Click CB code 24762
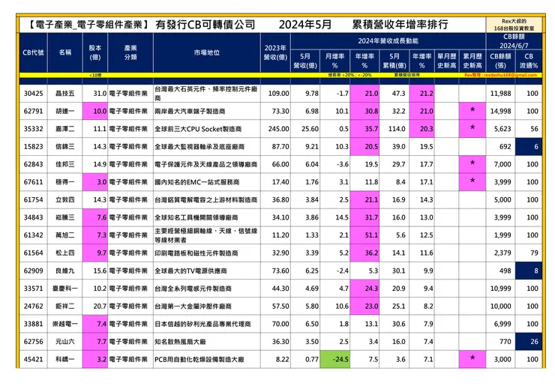This screenshot has width=555, height=392. click(33, 306)
